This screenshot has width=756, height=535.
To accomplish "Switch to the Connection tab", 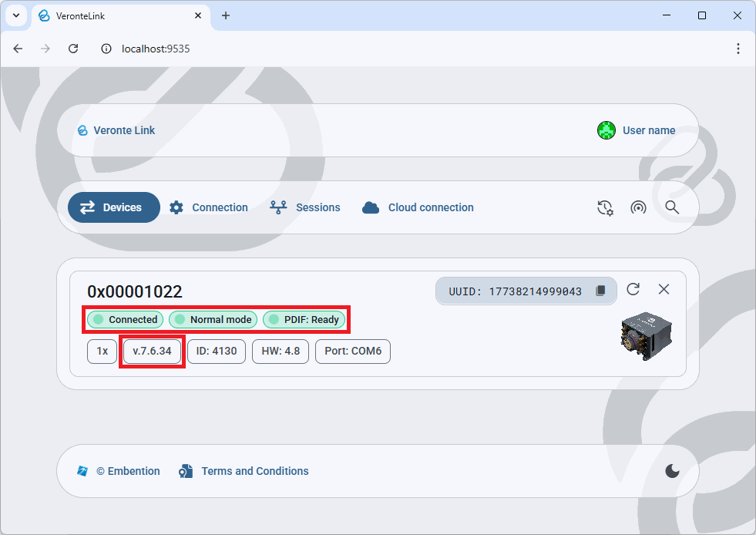I will tap(209, 207).
